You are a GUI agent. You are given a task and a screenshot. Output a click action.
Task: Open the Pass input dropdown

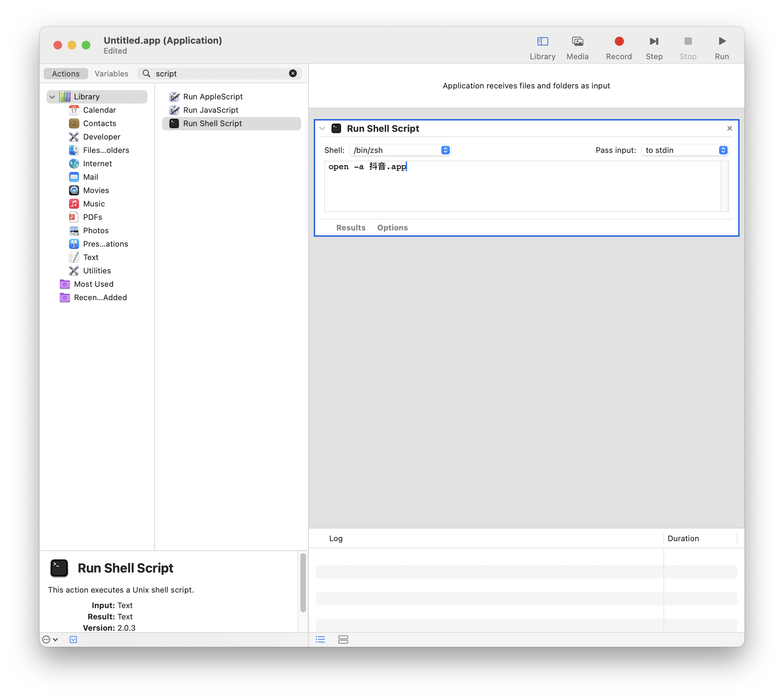tap(685, 150)
